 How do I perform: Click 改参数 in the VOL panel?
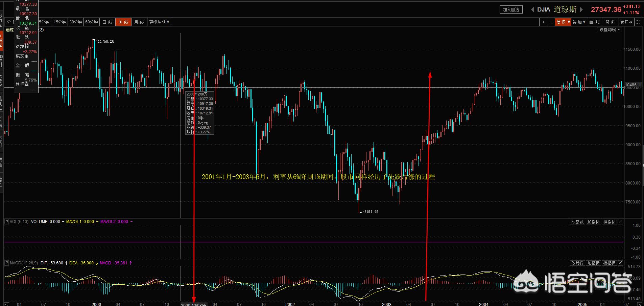point(577,222)
